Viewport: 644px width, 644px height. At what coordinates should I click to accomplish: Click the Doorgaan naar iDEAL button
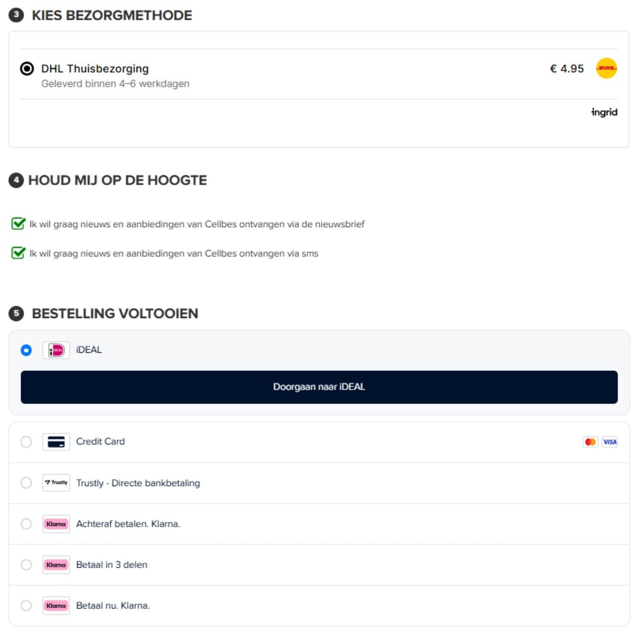click(x=319, y=387)
